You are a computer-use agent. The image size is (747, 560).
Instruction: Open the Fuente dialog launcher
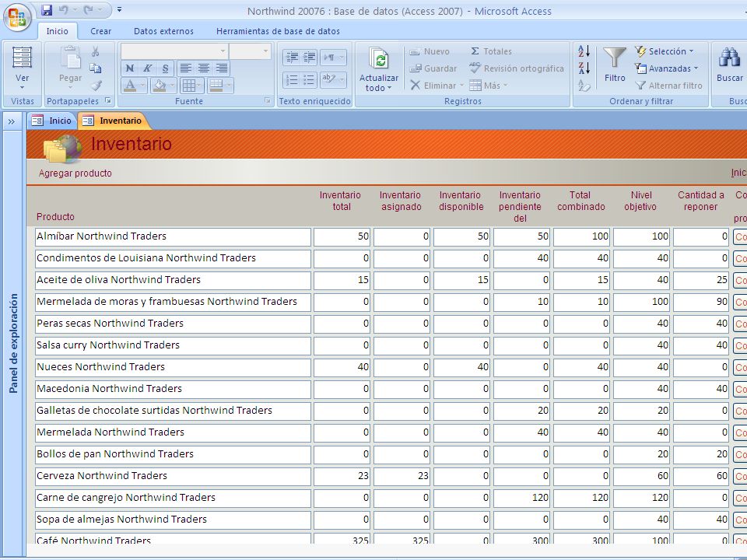(x=268, y=101)
